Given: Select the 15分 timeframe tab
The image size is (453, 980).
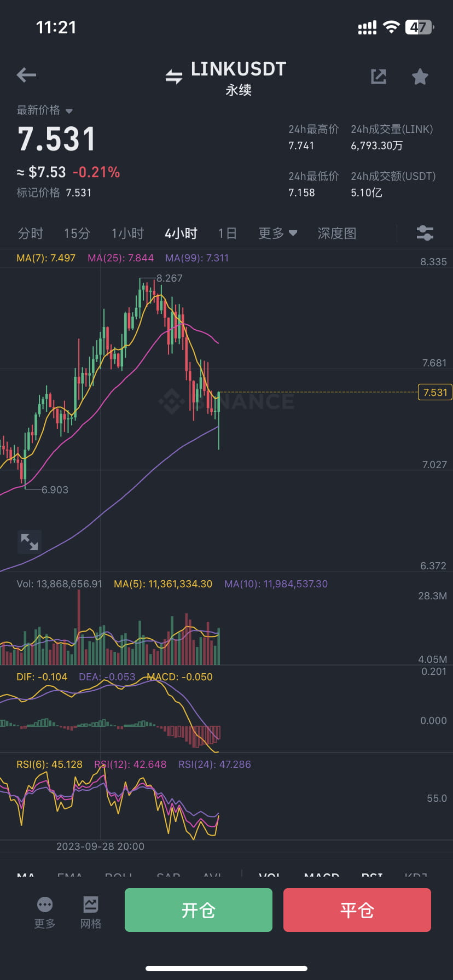Looking at the screenshot, I should point(77,234).
